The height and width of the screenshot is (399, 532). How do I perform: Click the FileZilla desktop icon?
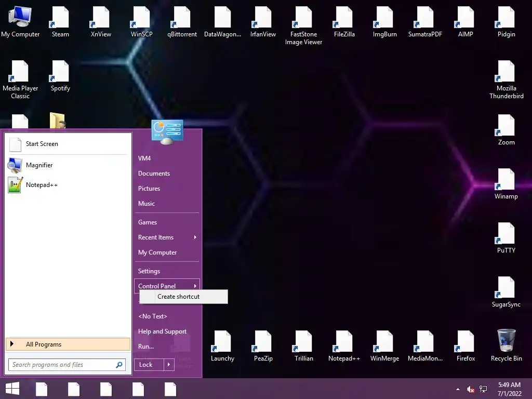click(344, 22)
